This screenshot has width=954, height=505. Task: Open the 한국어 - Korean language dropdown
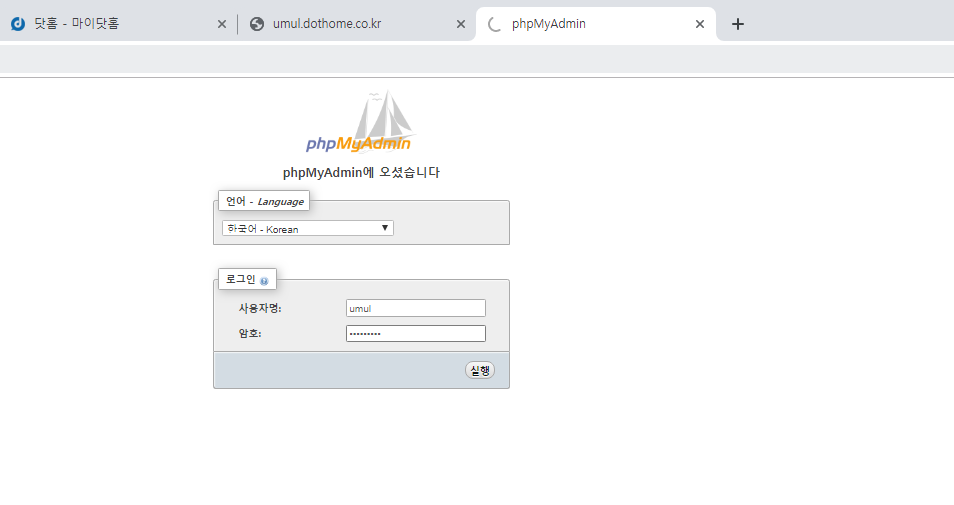coord(308,228)
